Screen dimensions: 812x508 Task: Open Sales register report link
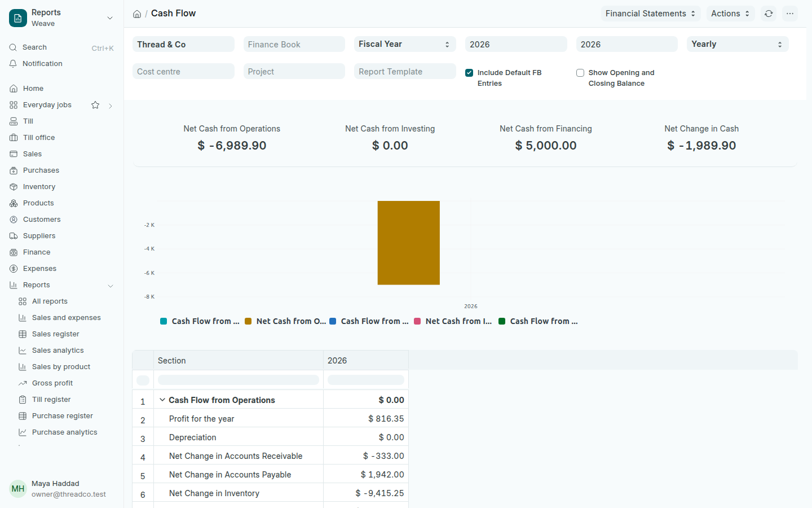(66, 334)
